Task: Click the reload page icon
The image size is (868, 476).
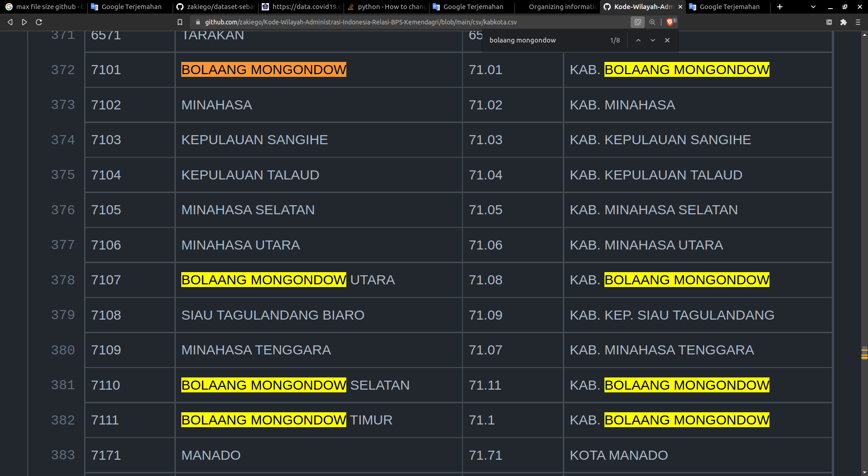Action: (38, 22)
